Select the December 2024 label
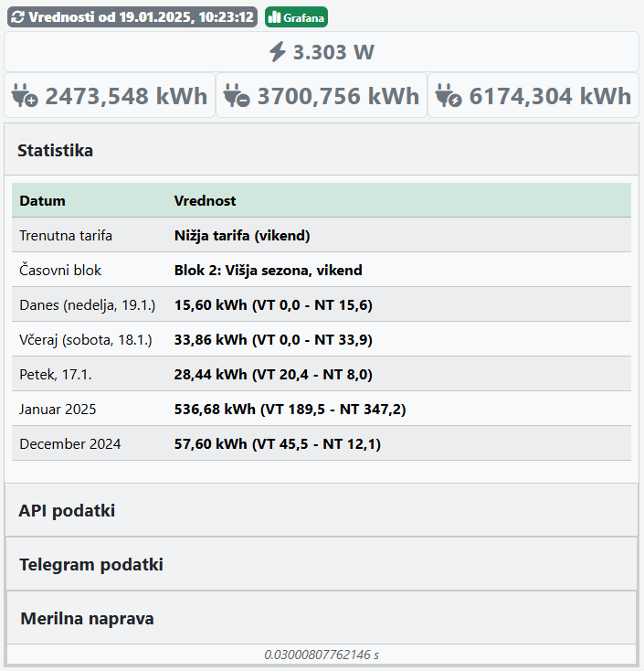This screenshot has width=644, height=671. (x=70, y=443)
